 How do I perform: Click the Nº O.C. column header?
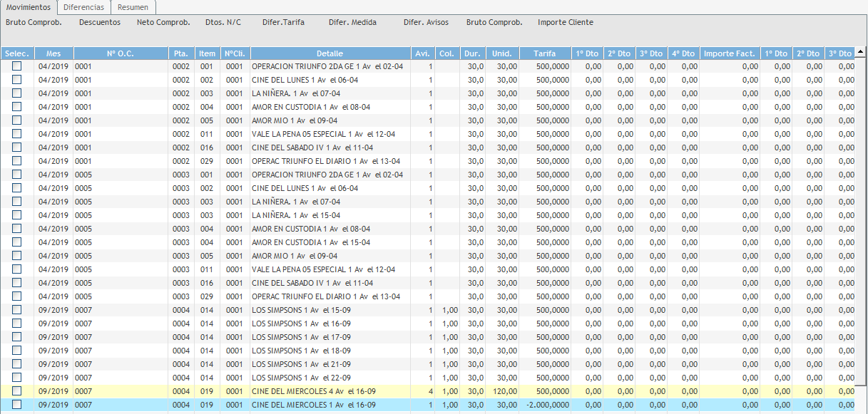click(121, 53)
